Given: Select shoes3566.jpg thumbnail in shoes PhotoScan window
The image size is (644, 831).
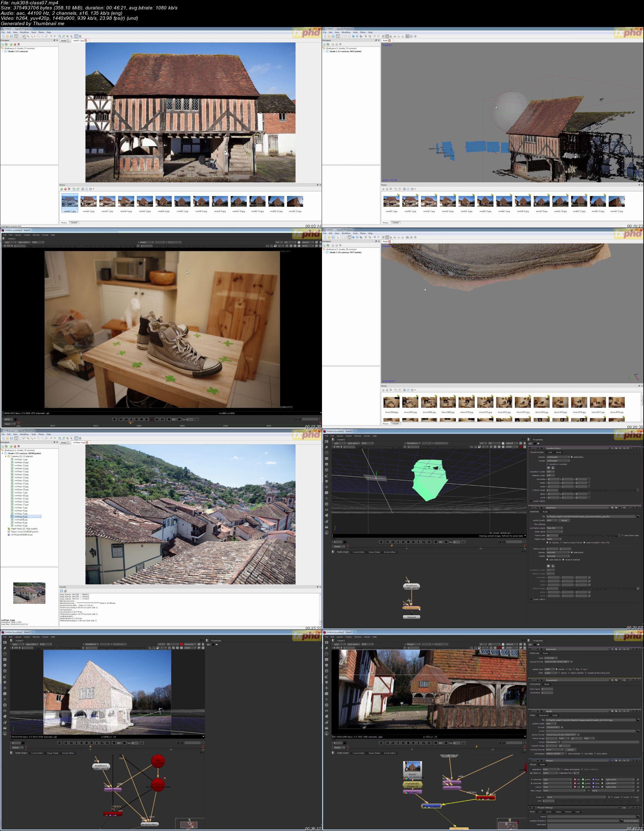Looking at the screenshot, I should [x=391, y=402].
